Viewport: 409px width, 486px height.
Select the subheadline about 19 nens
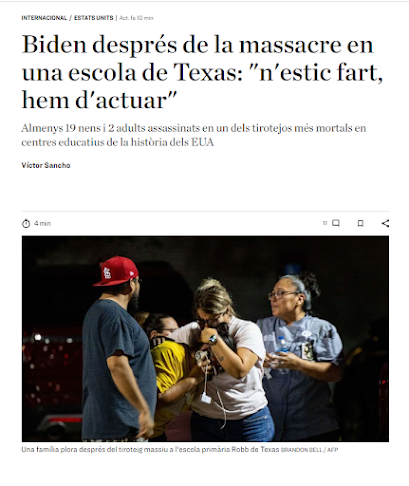click(x=194, y=135)
